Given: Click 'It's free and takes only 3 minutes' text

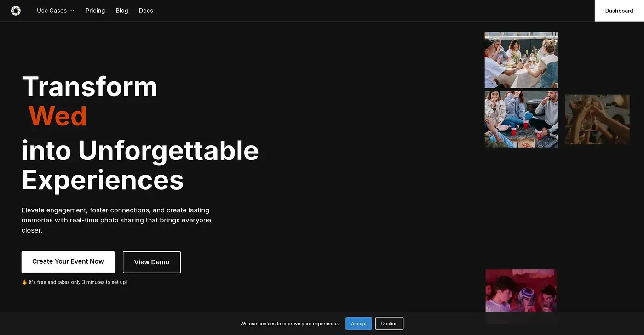Looking at the screenshot, I should click(x=78, y=282).
